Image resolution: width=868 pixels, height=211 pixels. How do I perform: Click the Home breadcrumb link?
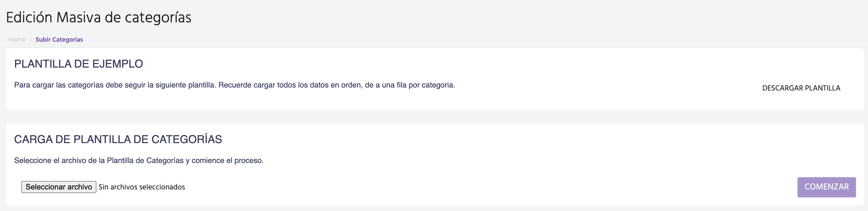coord(17,40)
